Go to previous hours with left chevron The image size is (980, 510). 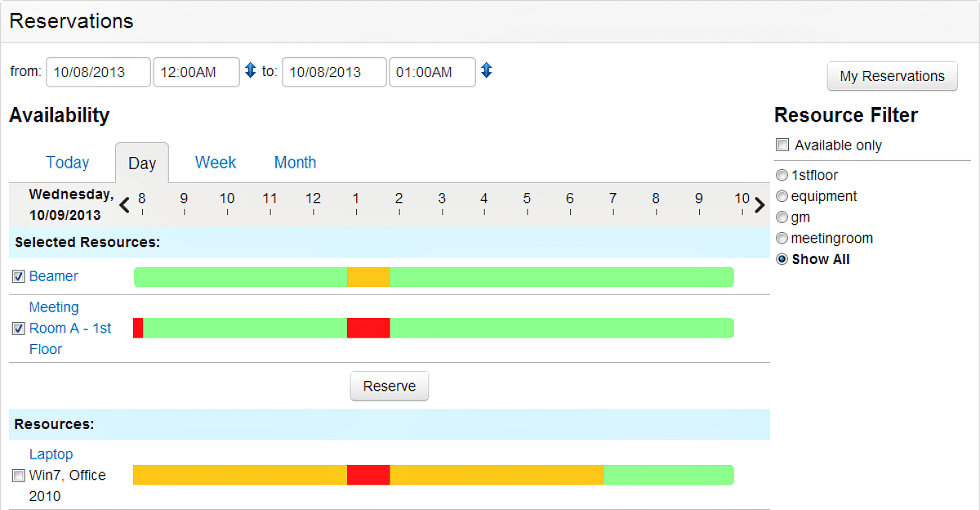[x=124, y=204]
